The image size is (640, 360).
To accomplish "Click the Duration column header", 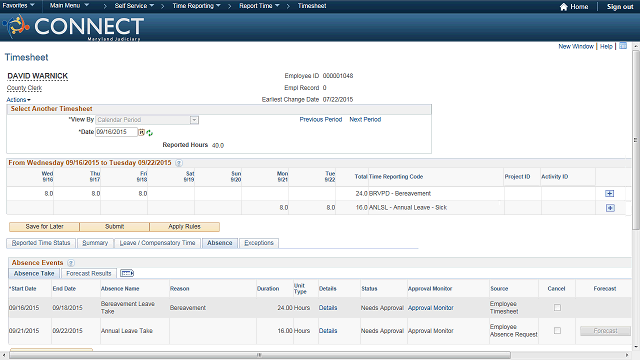I will (x=268, y=289).
